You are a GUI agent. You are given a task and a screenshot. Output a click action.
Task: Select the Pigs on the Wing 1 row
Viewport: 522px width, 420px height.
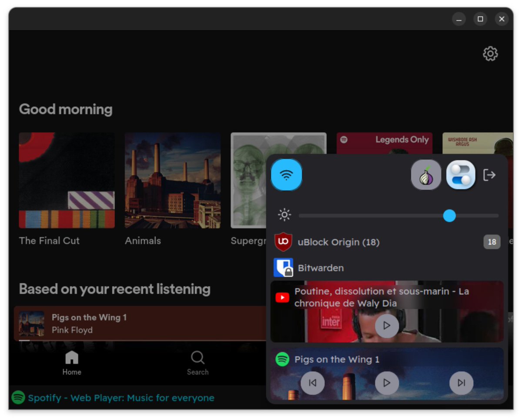[140, 323]
